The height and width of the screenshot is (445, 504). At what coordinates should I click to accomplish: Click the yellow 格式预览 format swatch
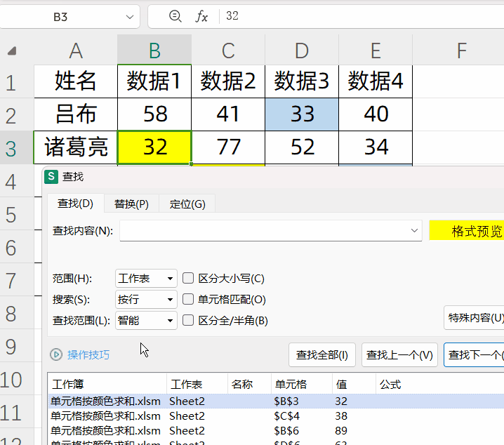click(467, 230)
